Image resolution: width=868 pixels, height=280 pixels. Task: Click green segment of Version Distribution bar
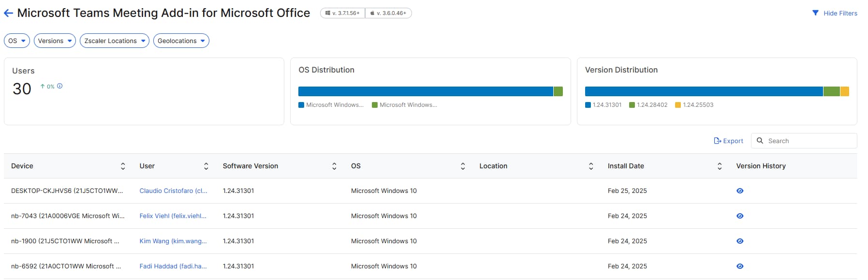pos(832,91)
